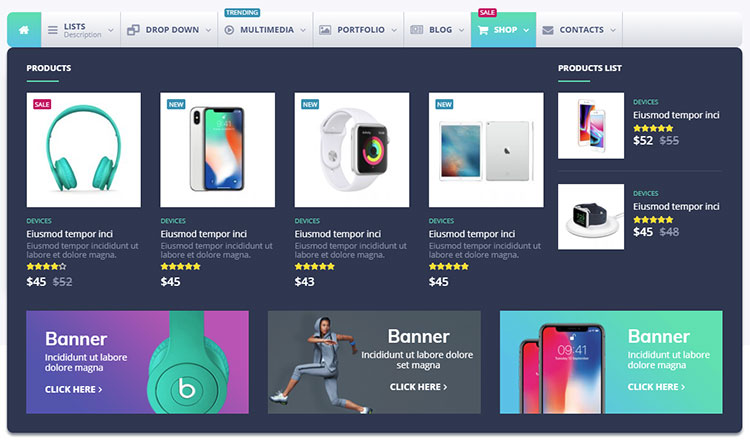Open the teal headphones product thumbnail
This screenshot has width=750, height=445.
point(84,150)
